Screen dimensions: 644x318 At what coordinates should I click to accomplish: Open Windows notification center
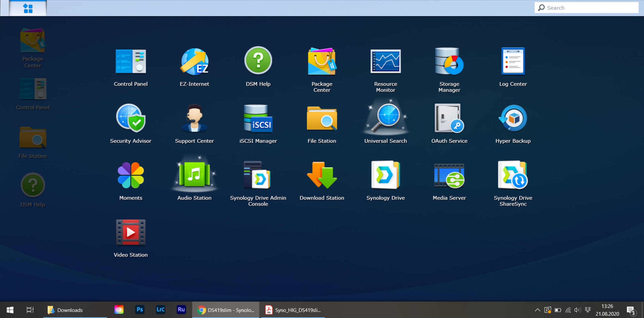[631, 310]
